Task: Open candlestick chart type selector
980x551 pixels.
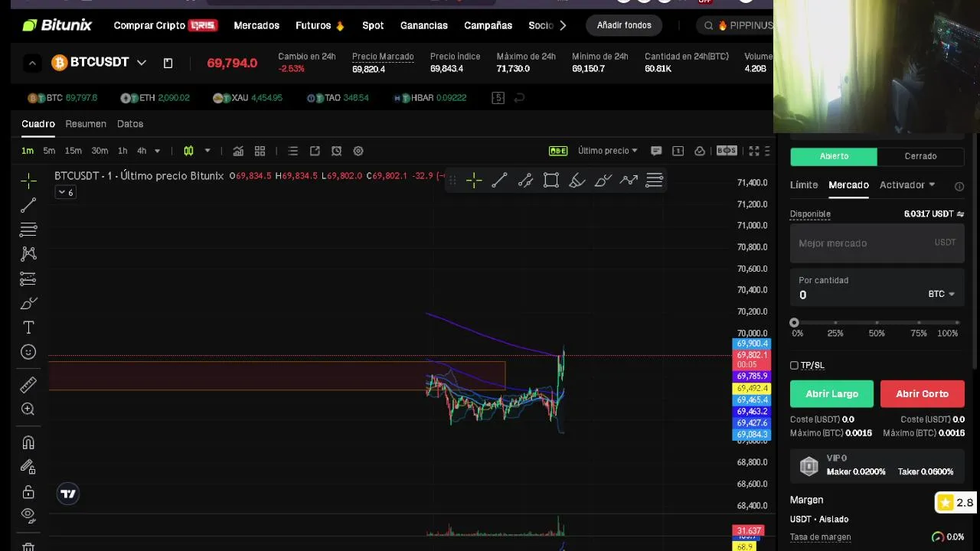Action: click(188, 151)
